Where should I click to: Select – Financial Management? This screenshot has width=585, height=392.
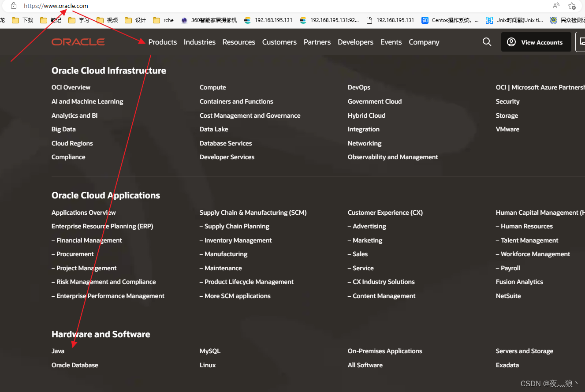[87, 240]
